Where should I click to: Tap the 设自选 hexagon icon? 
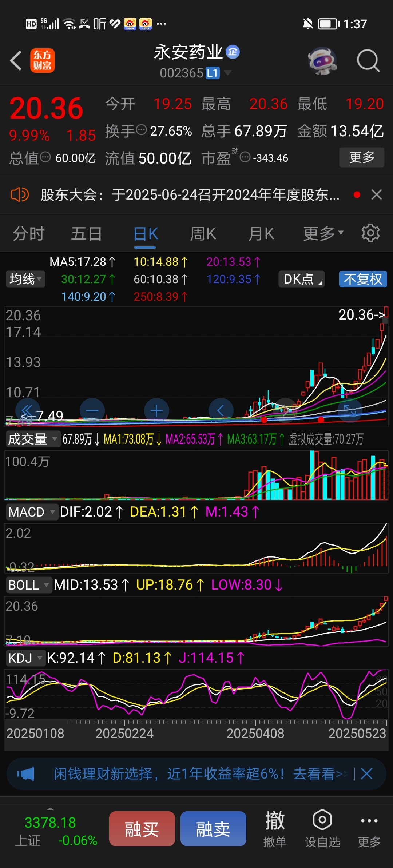[x=322, y=829]
